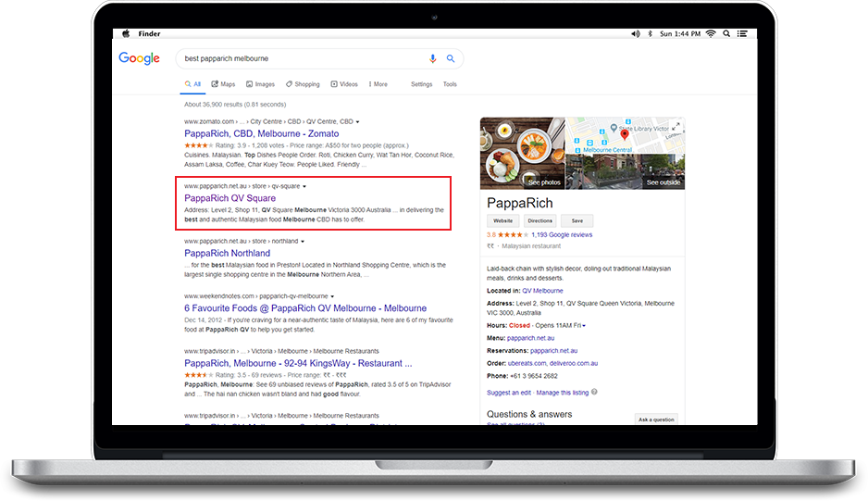This screenshot has width=868, height=501.
Task: Click the Directions button
Action: click(539, 220)
